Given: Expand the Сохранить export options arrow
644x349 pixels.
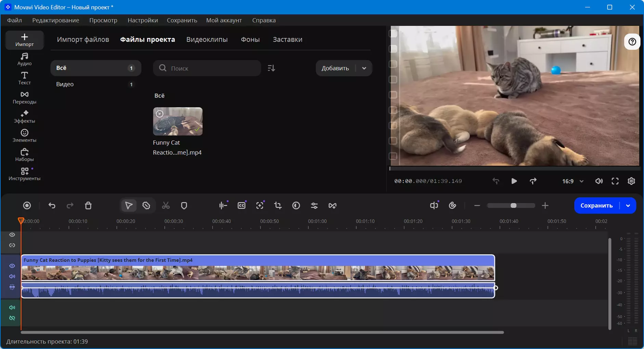Looking at the screenshot, I should coord(628,205).
